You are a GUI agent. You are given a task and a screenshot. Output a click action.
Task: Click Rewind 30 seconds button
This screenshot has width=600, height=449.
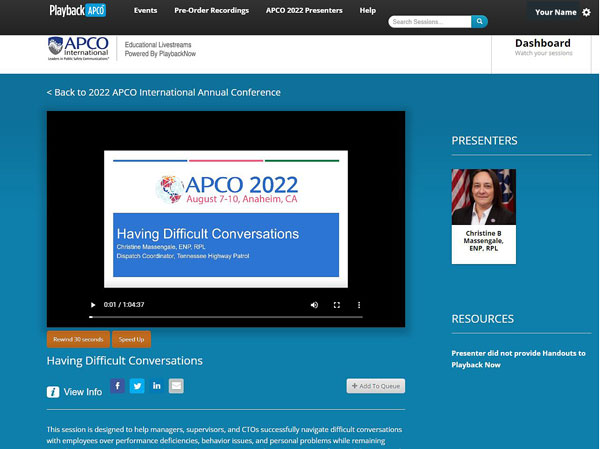78,339
